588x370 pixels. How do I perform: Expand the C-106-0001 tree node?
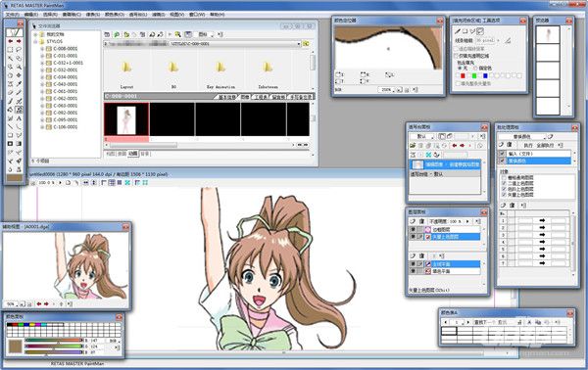pos(42,127)
